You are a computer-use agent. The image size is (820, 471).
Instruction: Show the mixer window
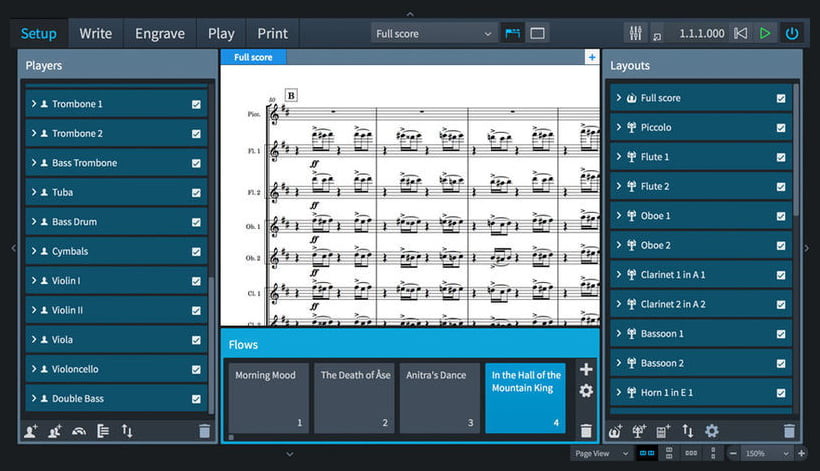coord(635,33)
